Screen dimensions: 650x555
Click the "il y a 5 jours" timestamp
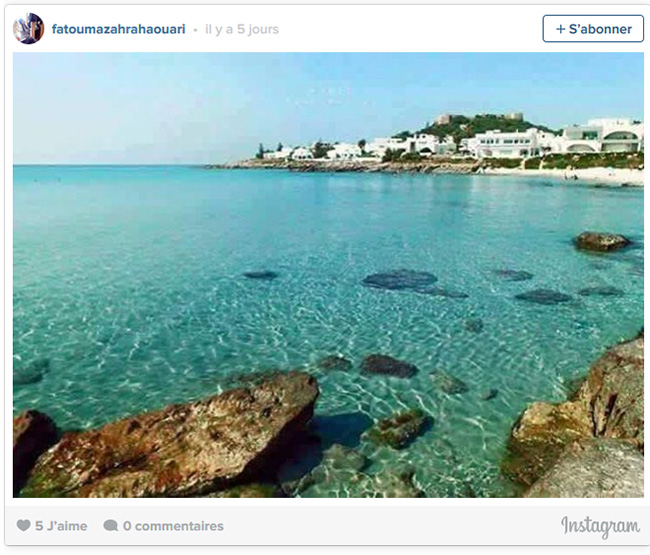[242, 29]
